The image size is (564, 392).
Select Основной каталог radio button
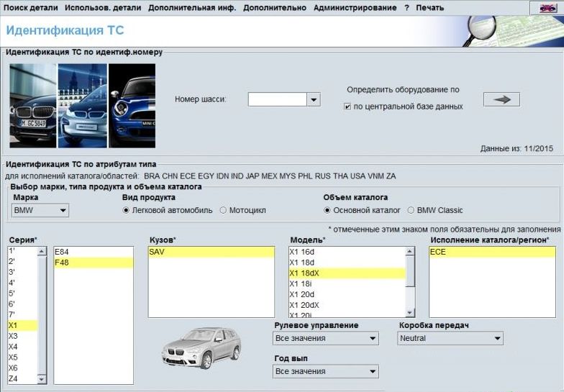[x=327, y=210]
